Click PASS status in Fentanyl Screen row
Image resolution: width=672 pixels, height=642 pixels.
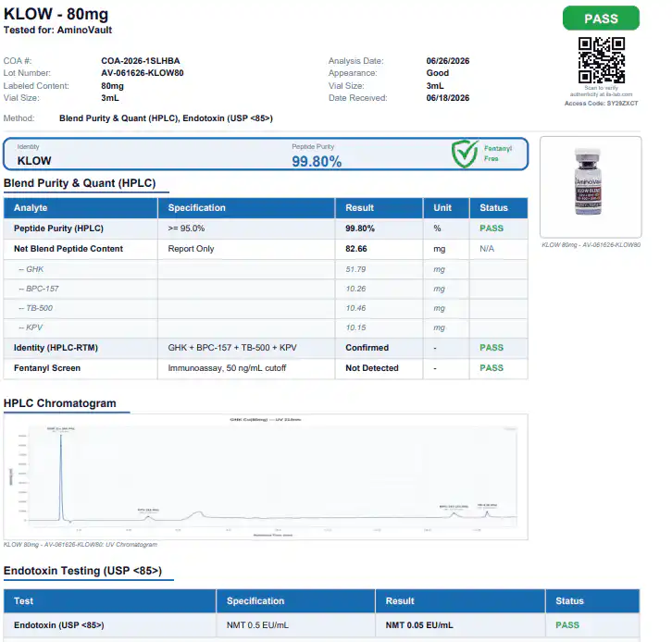[x=492, y=368]
